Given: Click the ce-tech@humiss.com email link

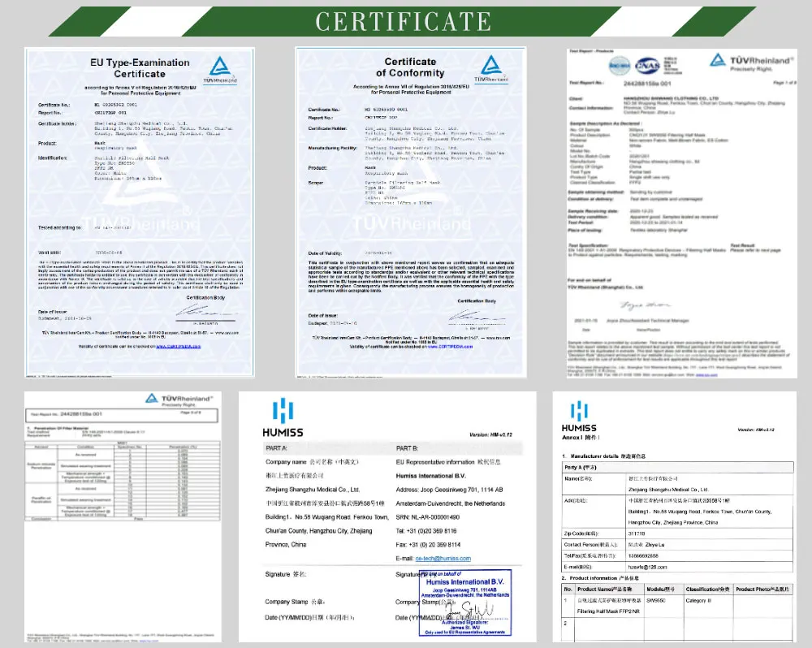Looking at the screenshot, I should [443, 559].
